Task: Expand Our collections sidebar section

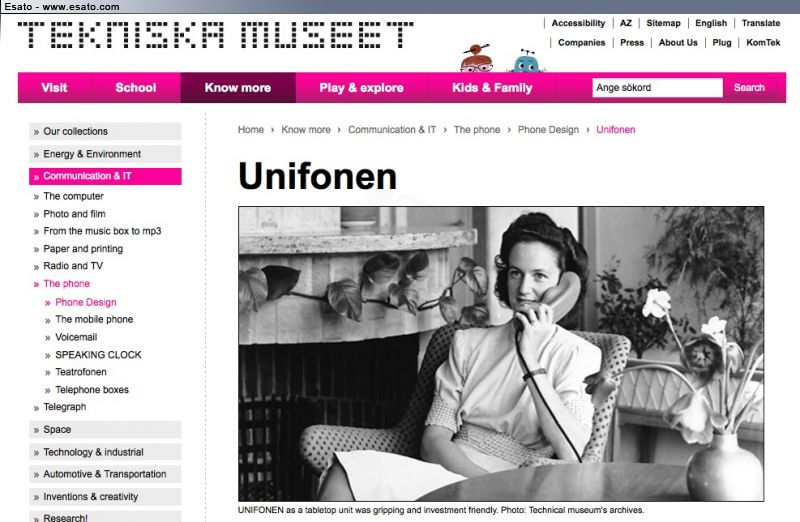Action: pyautogui.click(x=105, y=131)
